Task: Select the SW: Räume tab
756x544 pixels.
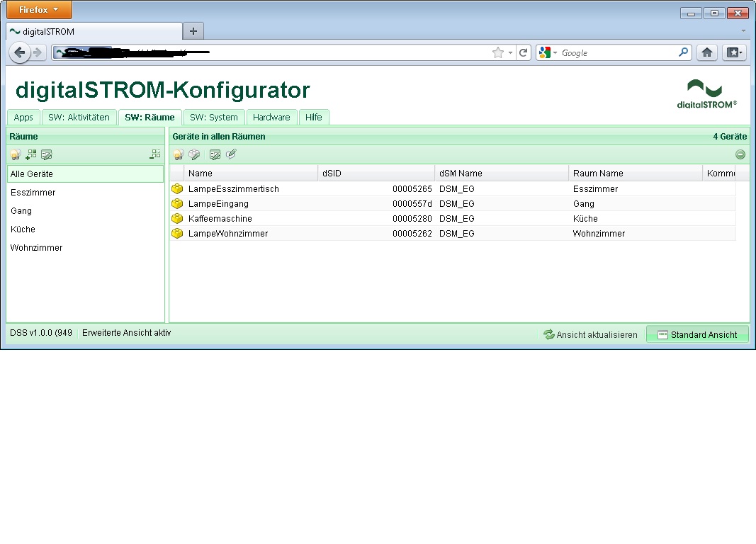Action: coord(149,117)
